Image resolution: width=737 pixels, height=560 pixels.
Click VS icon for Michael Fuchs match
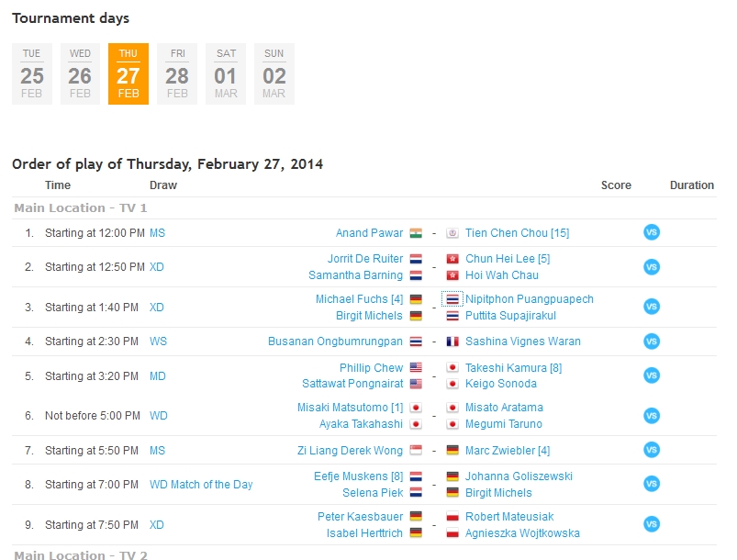pyautogui.click(x=652, y=308)
